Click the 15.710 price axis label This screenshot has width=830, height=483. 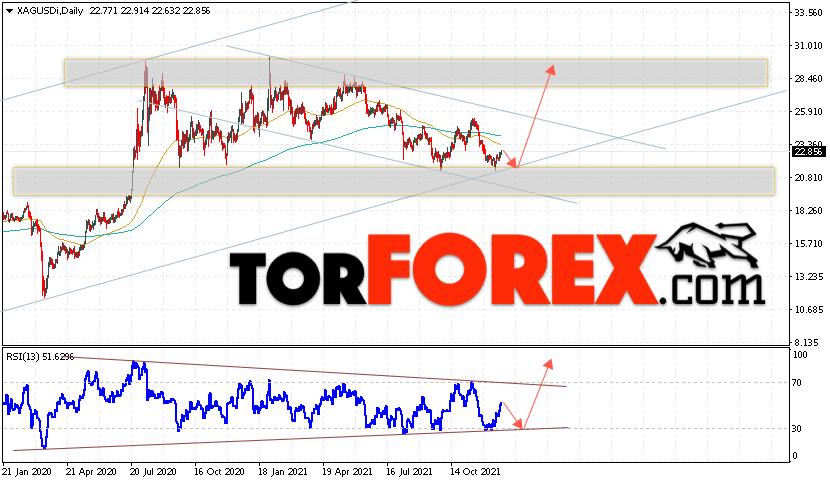click(808, 244)
